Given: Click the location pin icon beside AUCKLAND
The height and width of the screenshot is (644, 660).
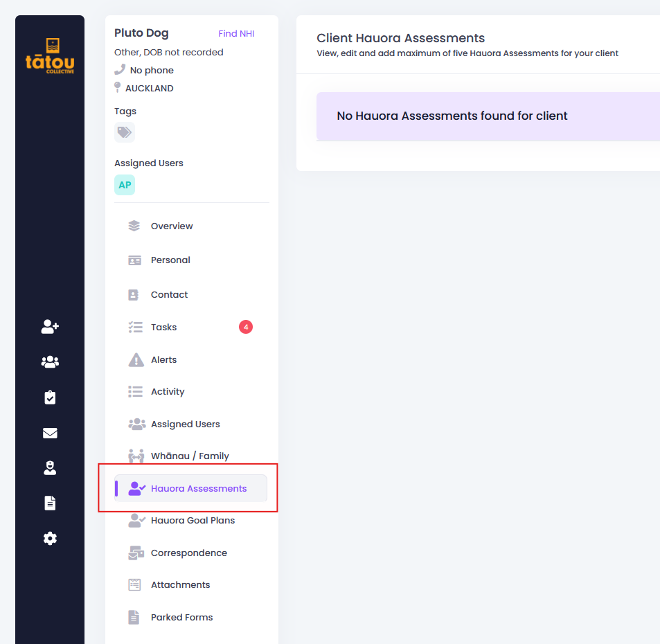Looking at the screenshot, I should point(118,87).
